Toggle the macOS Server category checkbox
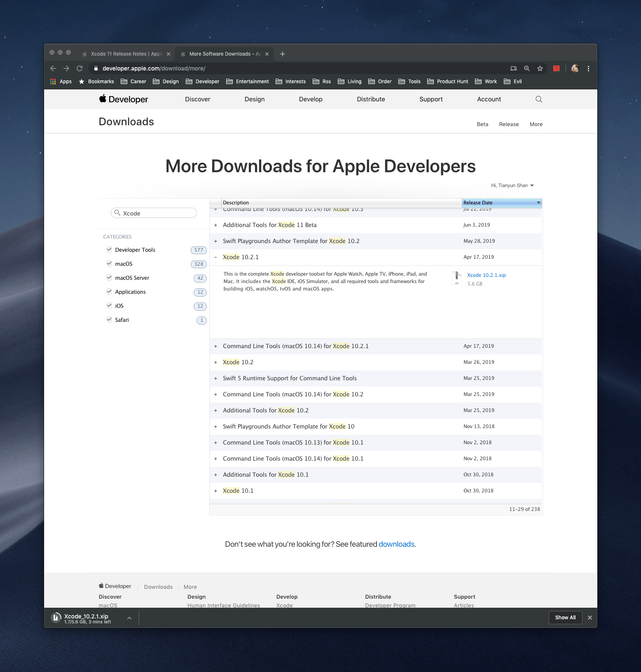Viewport: 641px width, 672px height. coord(109,278)
